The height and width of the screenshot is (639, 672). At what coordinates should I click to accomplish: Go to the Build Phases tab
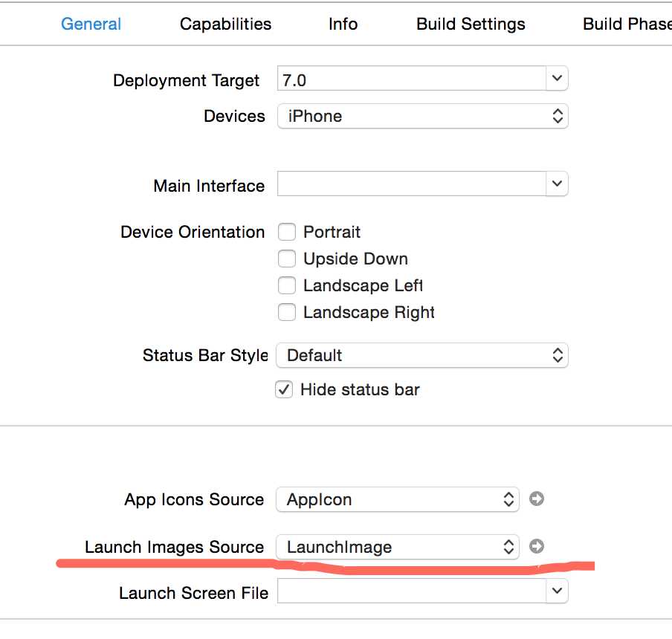tap(627, 24)
